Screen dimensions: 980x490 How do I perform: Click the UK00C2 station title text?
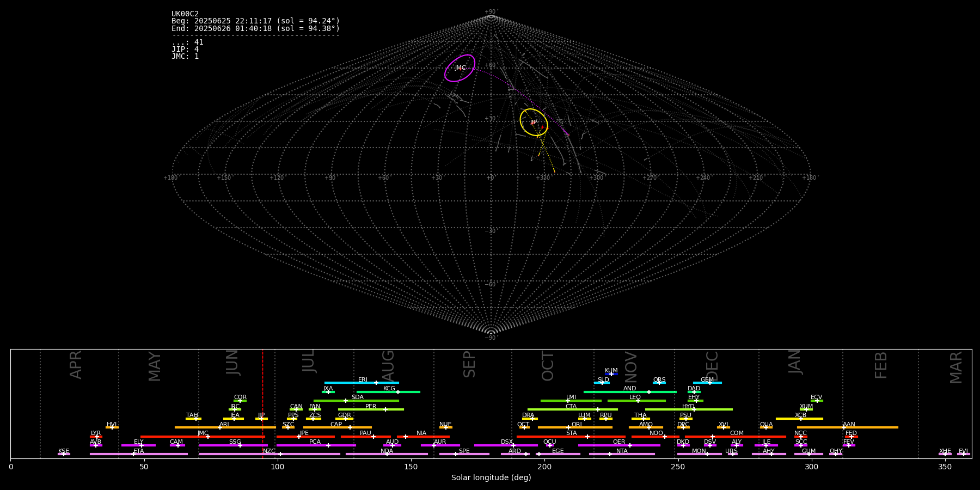pos(185,14)
